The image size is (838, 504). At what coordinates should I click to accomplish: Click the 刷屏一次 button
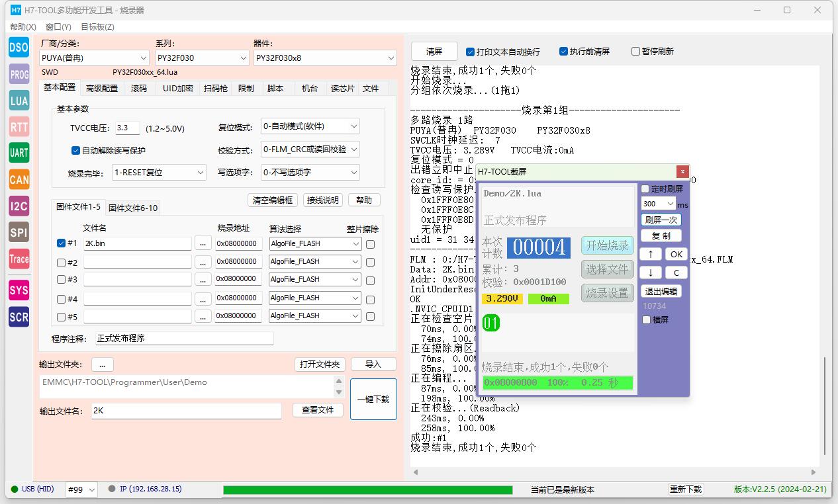tap(661, 220)
